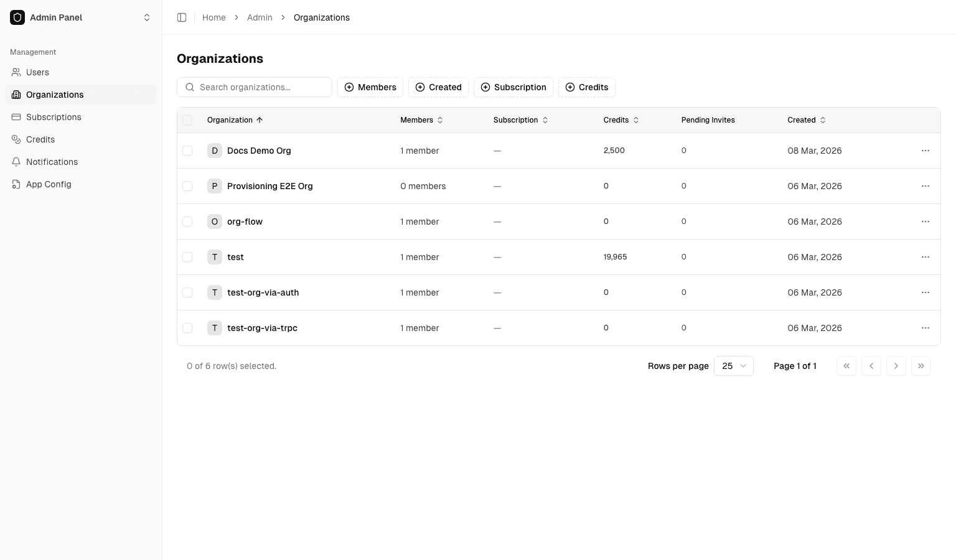Click Admin in the breadcrumb trail
Image resolution: width=956 pixels, height=560 pixels.
pyautogui.click(x=260, y=17)
